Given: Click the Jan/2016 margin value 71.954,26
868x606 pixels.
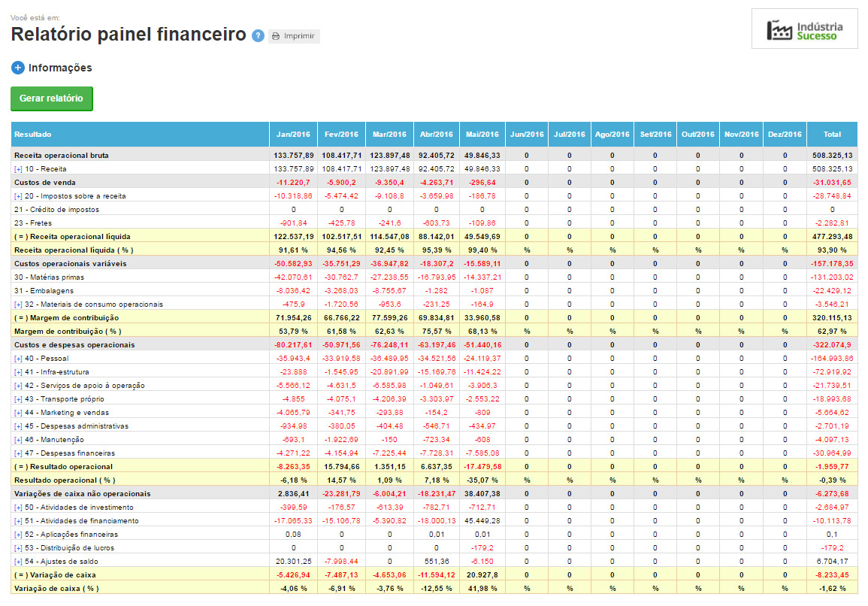Looking at the screenshot, I should [x=293, y=319].
